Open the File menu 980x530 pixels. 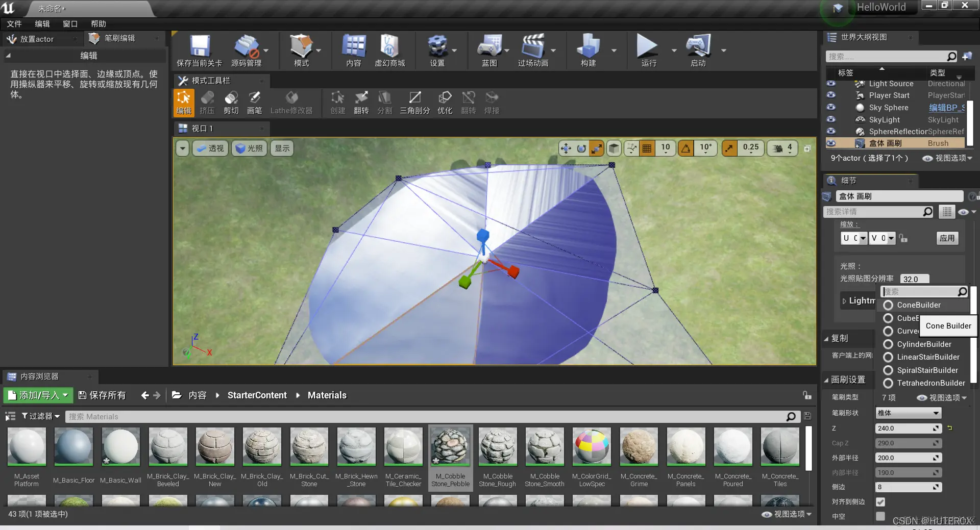pyautogui.click(x=14, y=24)
